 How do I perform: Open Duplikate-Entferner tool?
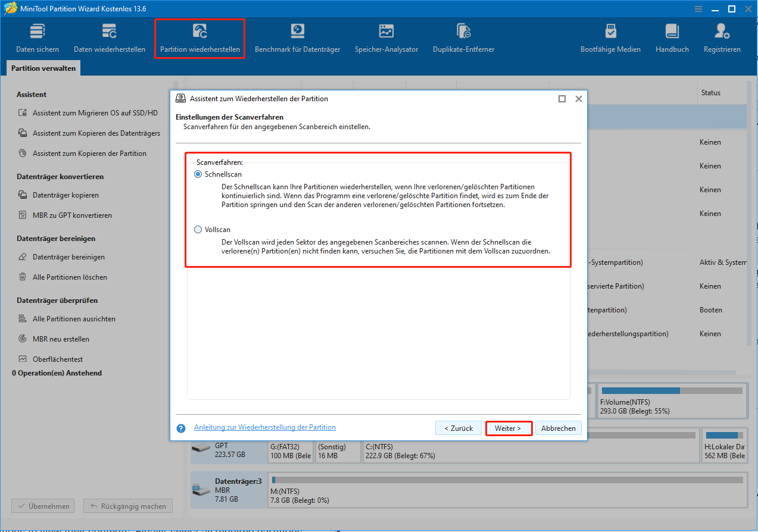coord(463,39)
